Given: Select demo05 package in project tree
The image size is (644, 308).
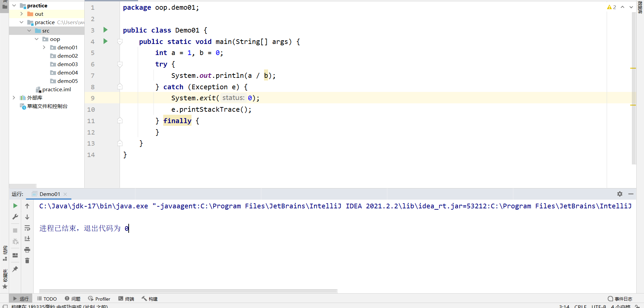Looking at the screenshot, I should (x=64, y=81).
